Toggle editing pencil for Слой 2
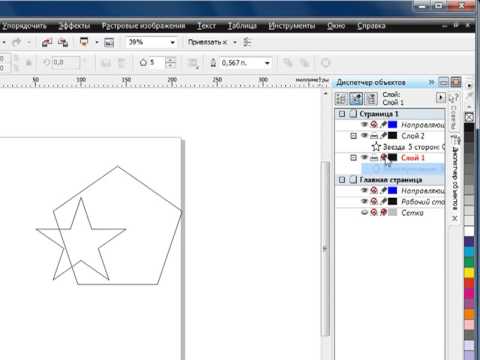 tap(383, 136)
